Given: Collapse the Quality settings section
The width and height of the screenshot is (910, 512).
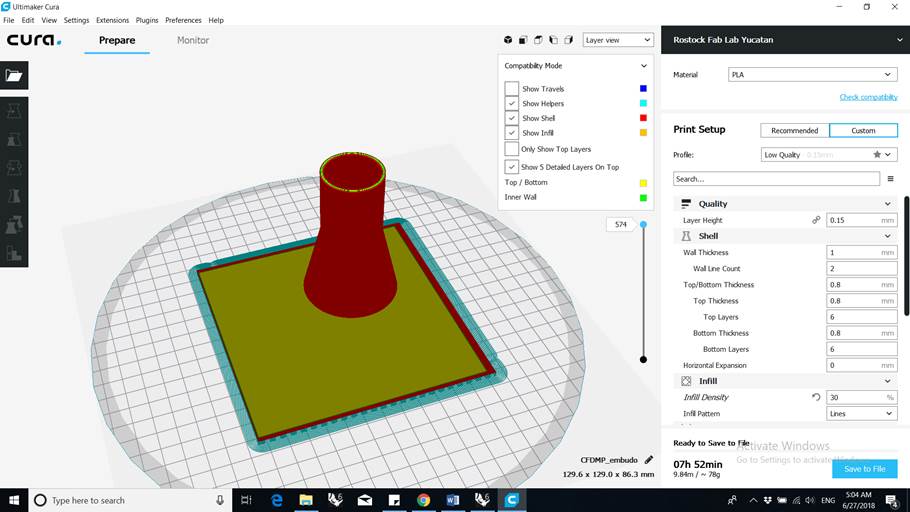Looking at the screenshot, I should [x=786, y=204].
